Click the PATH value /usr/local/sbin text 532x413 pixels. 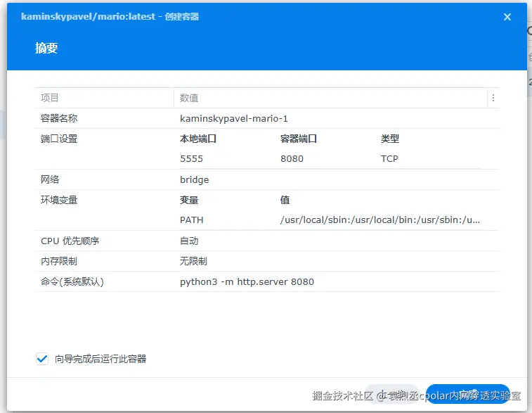[380, 220]
